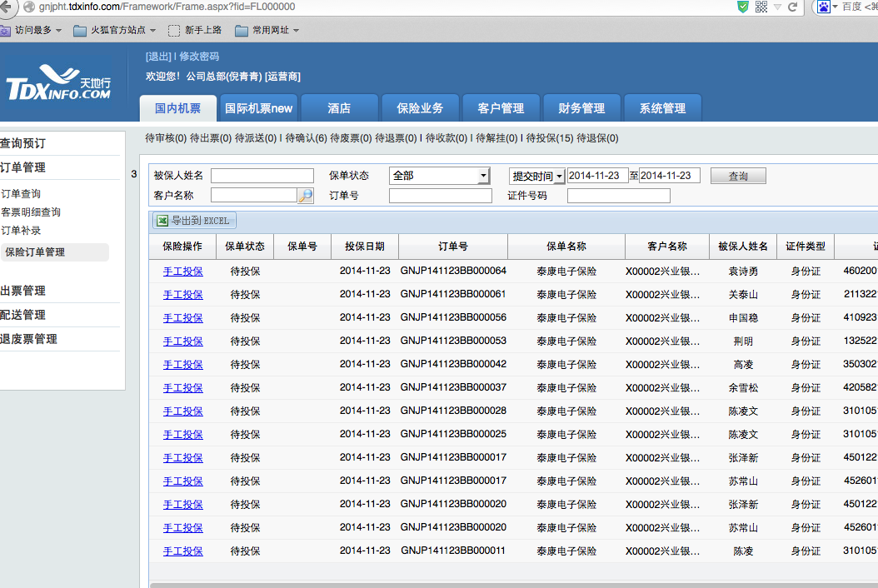Focus the 订单号 input field
878x588 pixels.
pos(440,196)
